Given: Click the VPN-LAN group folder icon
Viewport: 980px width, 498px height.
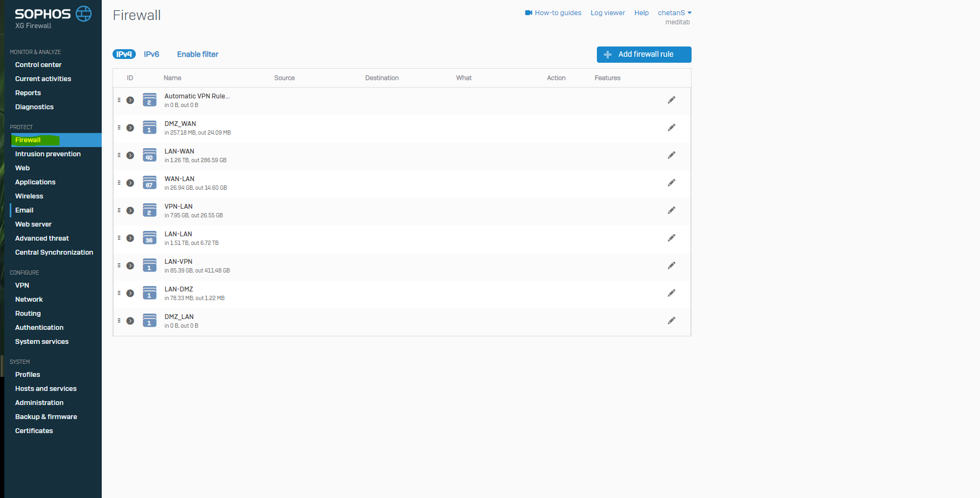Looking at the screenshot, I should click(x=149, y=210).
